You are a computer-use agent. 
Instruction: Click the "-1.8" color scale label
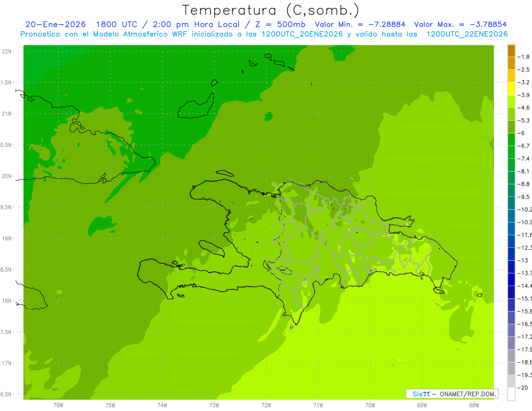click(x=524, y=57)
